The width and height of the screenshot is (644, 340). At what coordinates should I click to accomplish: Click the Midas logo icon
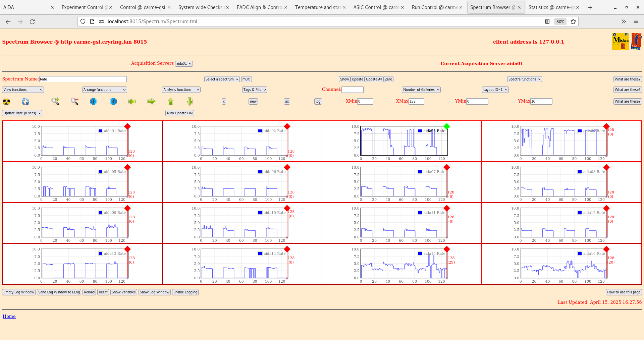coord(621,41)
